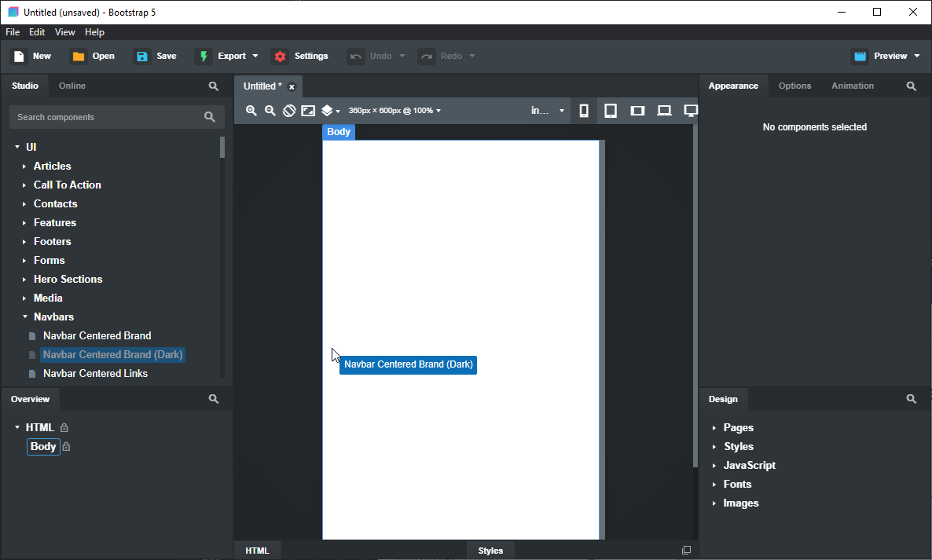Switch to tablet portrait preview size
This screenshot has width=932, height=560.
pyautogui.click(x=611, y=111)
